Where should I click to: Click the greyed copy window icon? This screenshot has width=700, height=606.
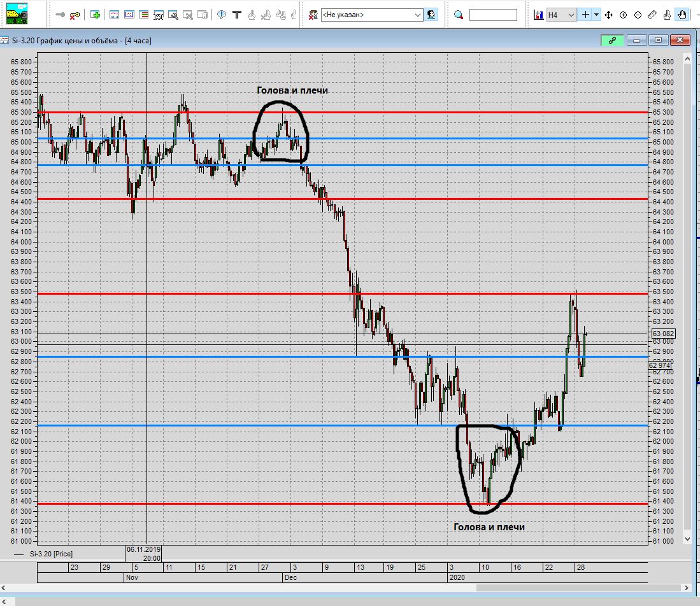point(203,15)
